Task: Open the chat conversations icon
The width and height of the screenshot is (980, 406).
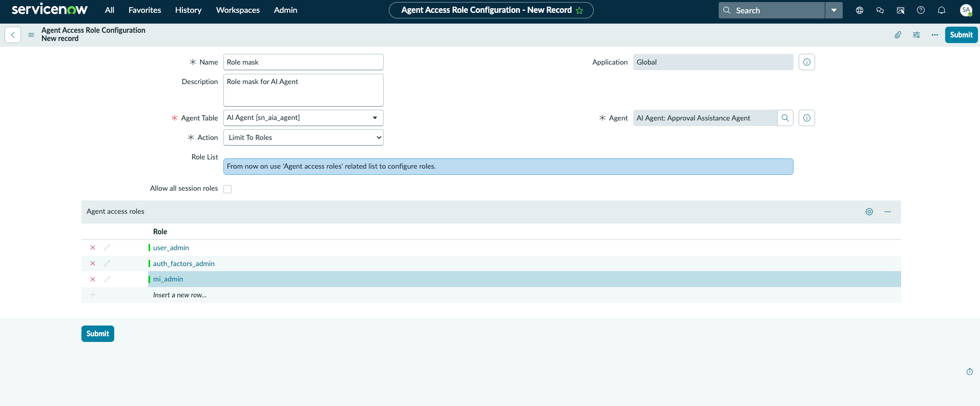Action: (880, 10)
